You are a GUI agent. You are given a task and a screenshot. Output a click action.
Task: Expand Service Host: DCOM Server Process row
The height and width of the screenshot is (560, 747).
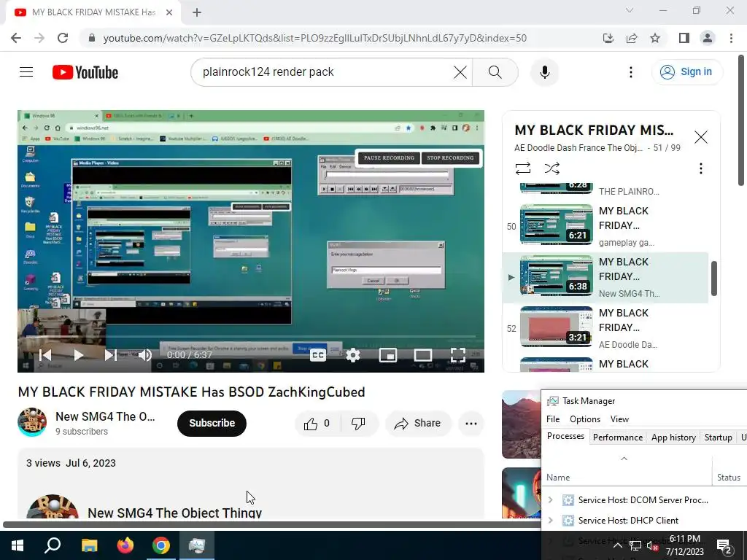[x=550, y=499]
